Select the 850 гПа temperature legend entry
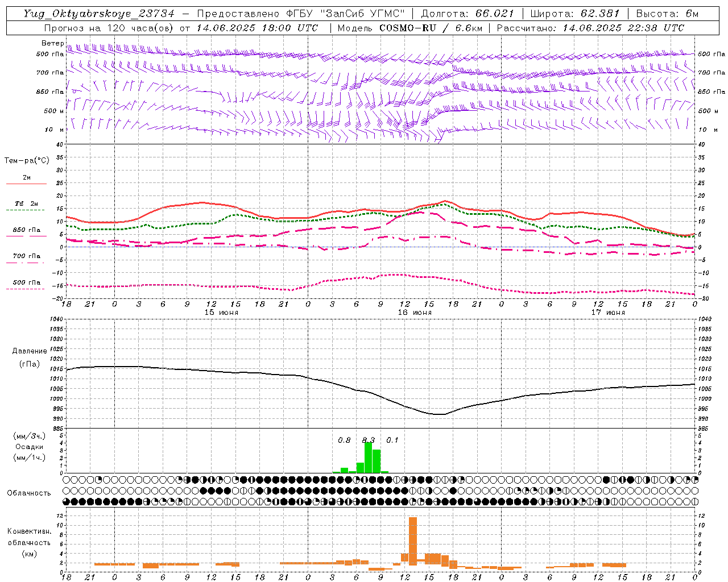728x582 pixels. 27,230
